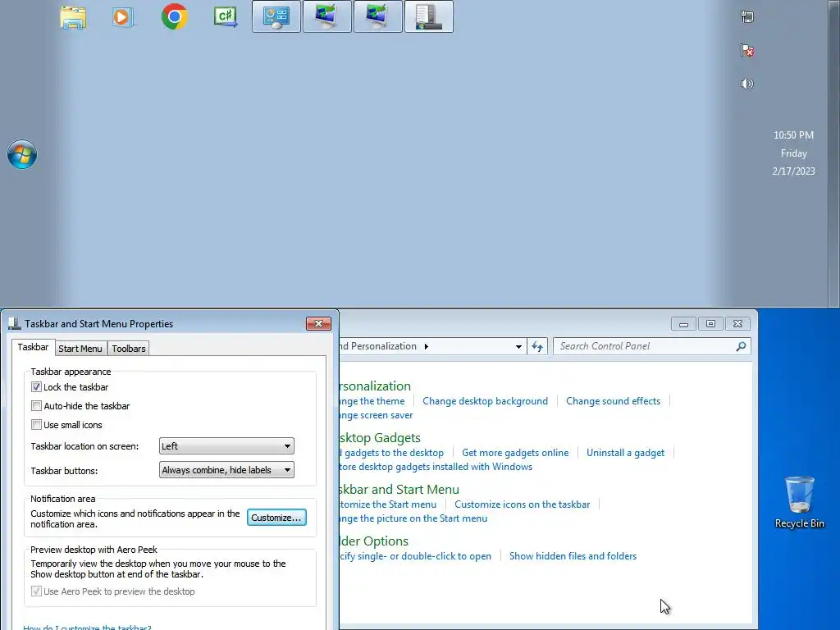Open the Personalization heading link
This screenshot has width=840, height=630.
click(375, 386)
